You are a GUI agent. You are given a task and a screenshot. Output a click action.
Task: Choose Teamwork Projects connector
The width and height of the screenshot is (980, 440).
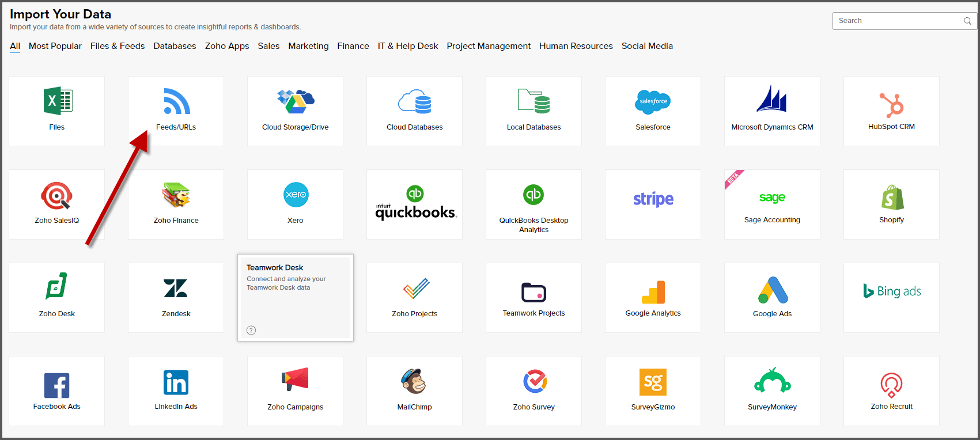(x=533, y=298)
